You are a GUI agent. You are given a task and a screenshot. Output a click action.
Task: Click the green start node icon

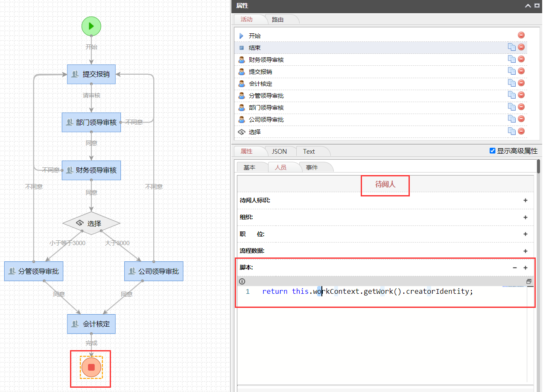pyautogui.click(x=91, y=26)
